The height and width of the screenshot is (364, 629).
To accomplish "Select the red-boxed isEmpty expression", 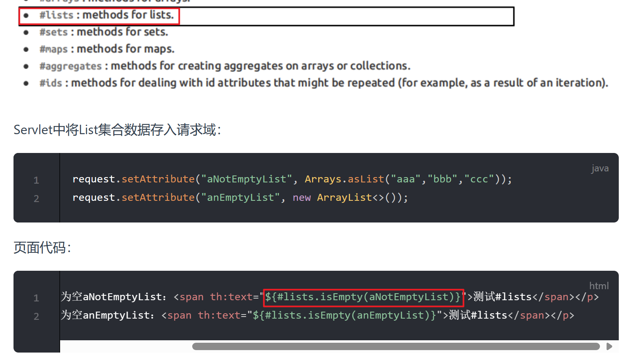I will (363, 297).
